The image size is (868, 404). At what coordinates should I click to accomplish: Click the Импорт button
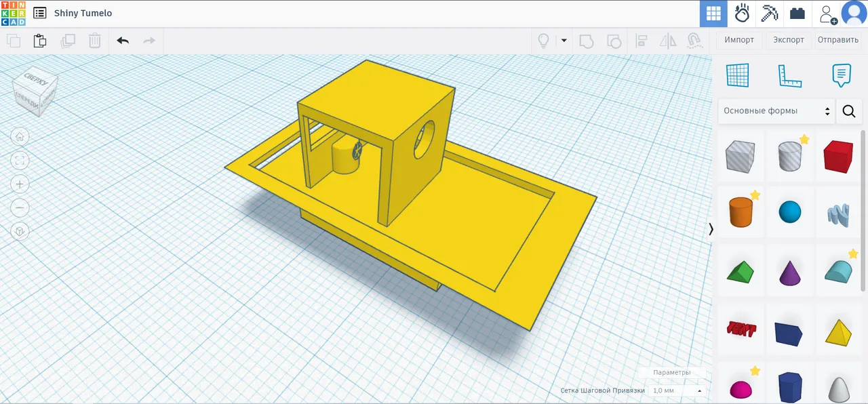coord(739,40)
